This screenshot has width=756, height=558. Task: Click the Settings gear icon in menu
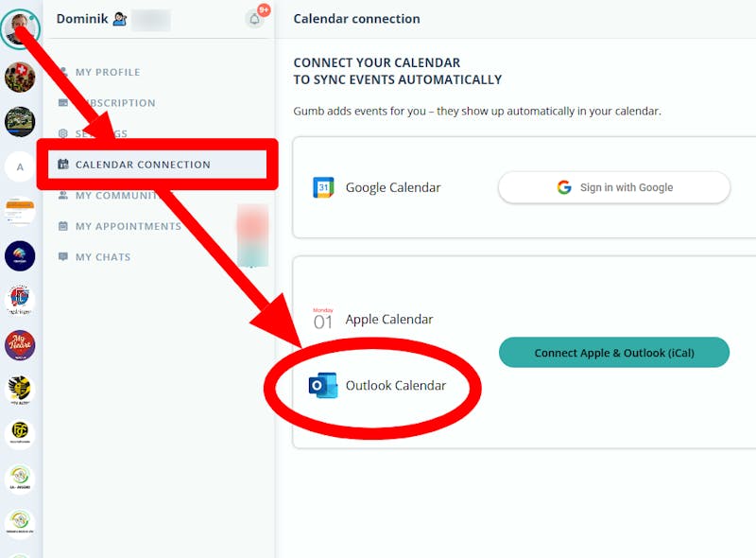[x=63, y=133]
